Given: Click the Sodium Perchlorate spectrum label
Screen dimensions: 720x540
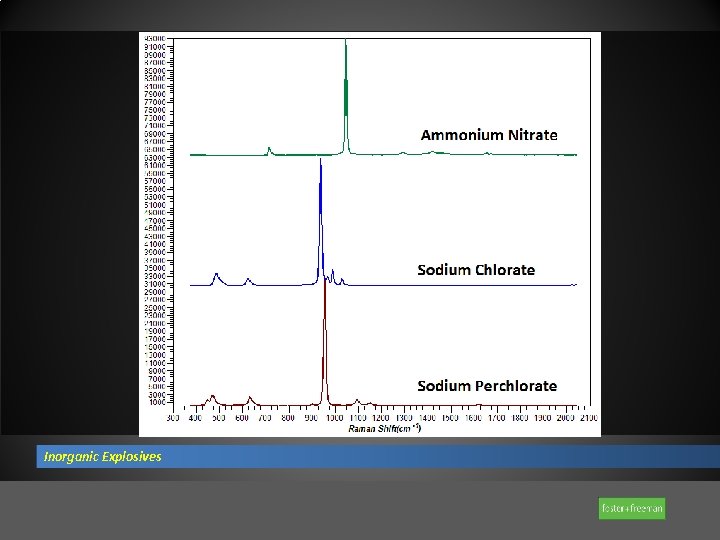Looking at the screenshot, I should click(487, 386).
